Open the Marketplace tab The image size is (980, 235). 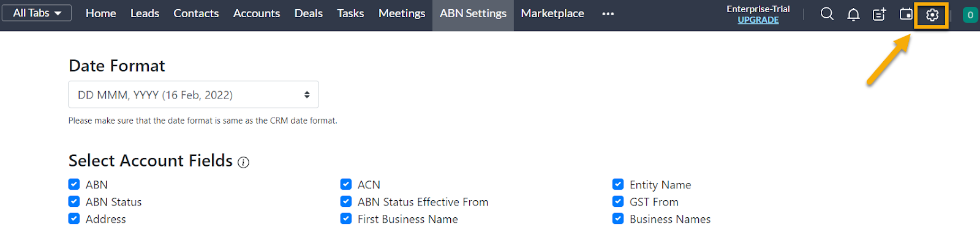pos(552,13)
